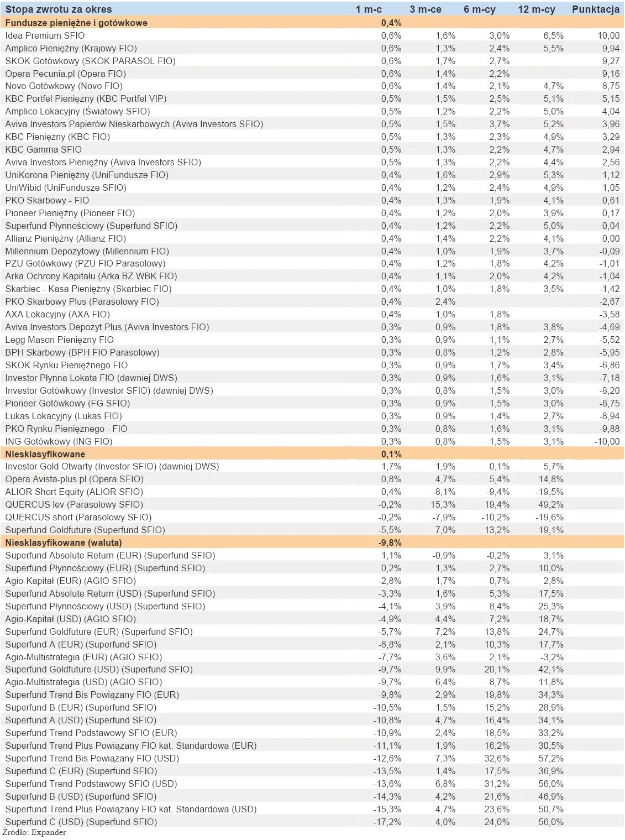625x840 pixels.
Task: Select the "PKO Skarbowy - FIO" fund
Action: (47, 200)
